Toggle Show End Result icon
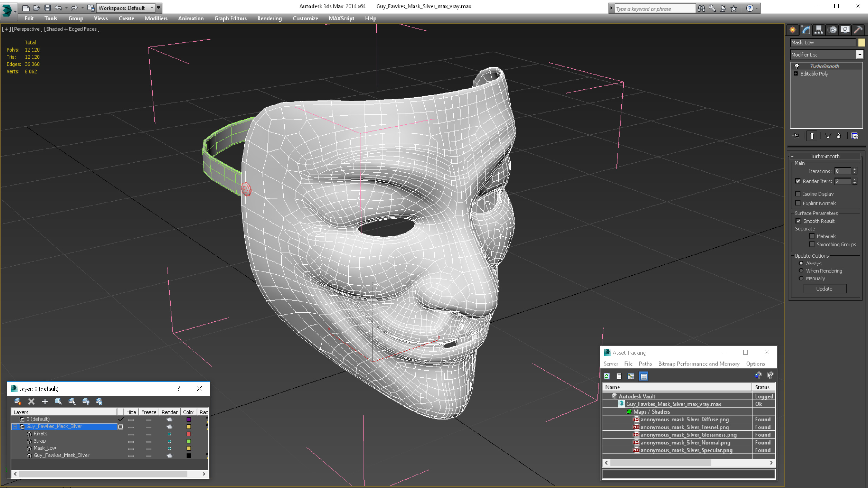Viewport: 868px width, 488px height. click(812, 136)
